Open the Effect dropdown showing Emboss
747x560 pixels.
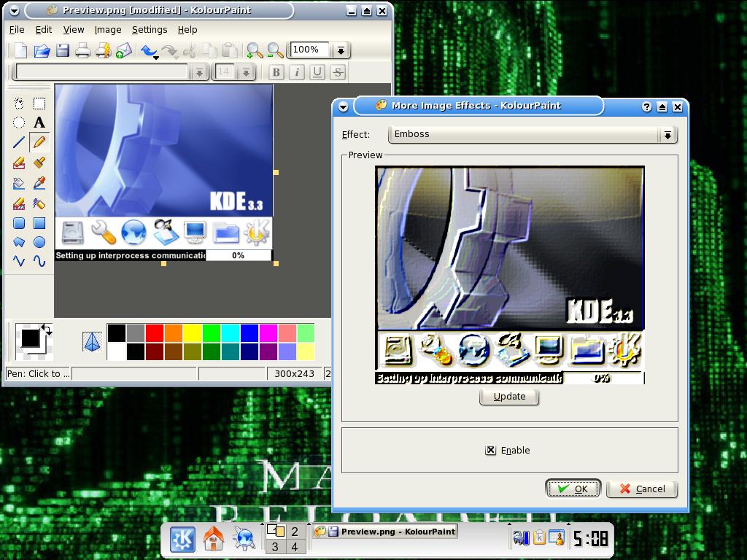pyautogui.click(x=533, y=134)
